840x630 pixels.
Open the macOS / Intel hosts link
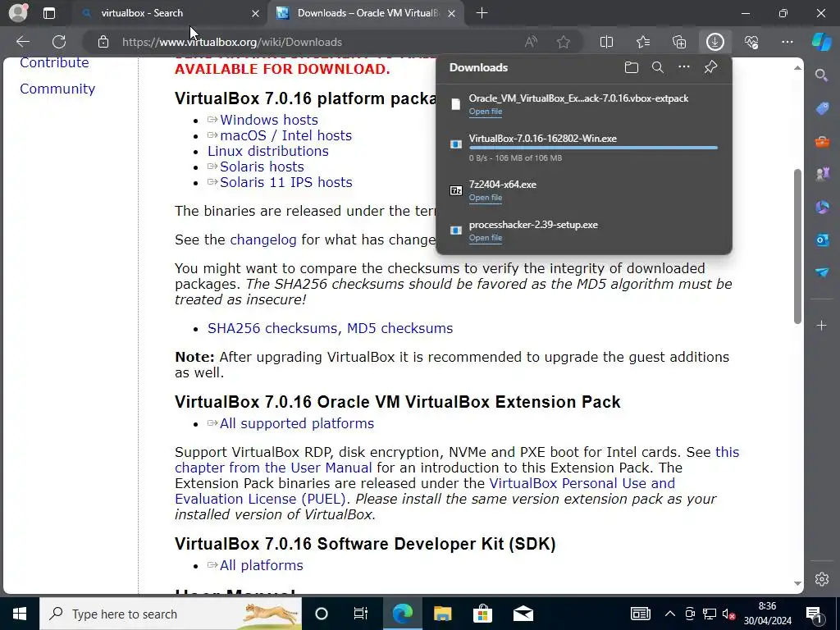286,135
